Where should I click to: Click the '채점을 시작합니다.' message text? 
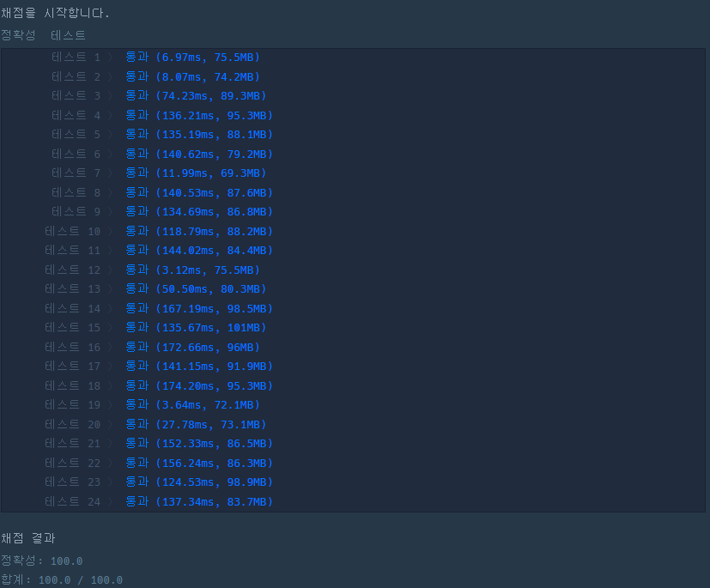pos(55,13)
